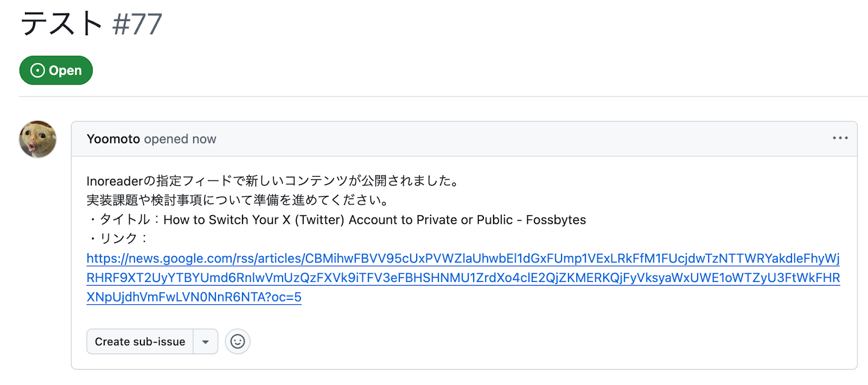Image resolution: width=868 pixels, height=385 pixels.
Task: Click the line starting with 実装課題や検討事項
Action: (238, 200)
